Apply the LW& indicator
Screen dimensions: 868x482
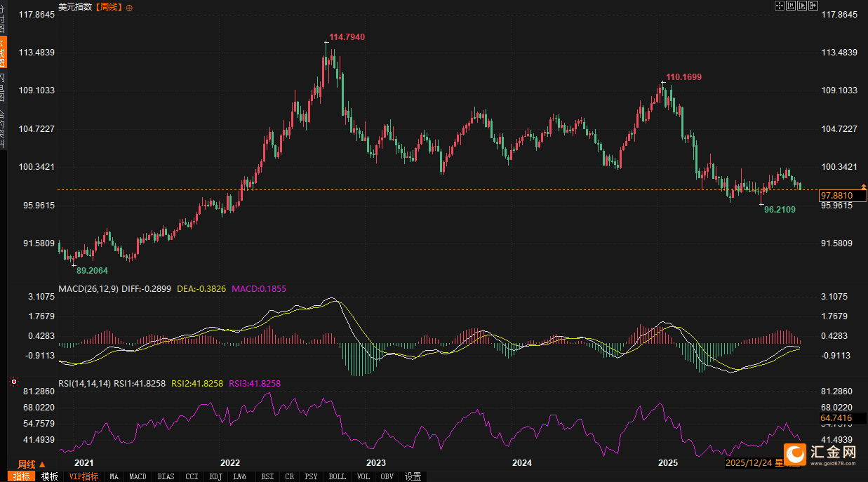click(240, 476)
